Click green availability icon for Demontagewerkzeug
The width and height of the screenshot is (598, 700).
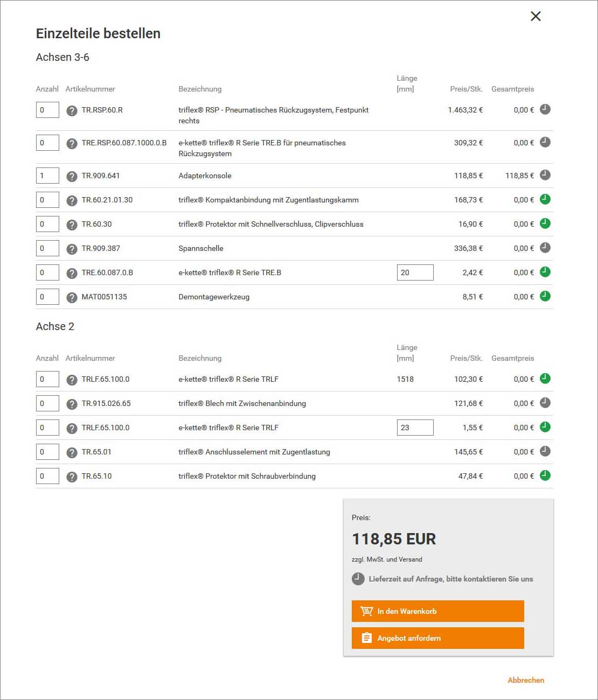click(545, 296)
